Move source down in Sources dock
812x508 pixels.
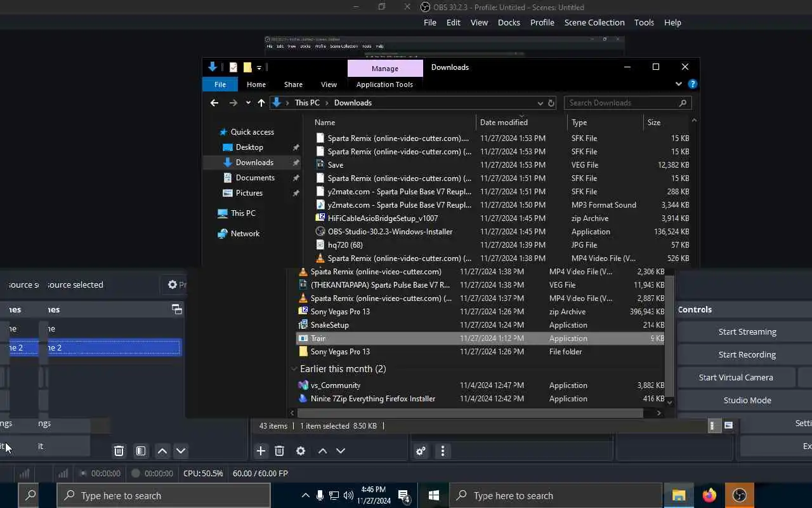click(x=341, y=451)
